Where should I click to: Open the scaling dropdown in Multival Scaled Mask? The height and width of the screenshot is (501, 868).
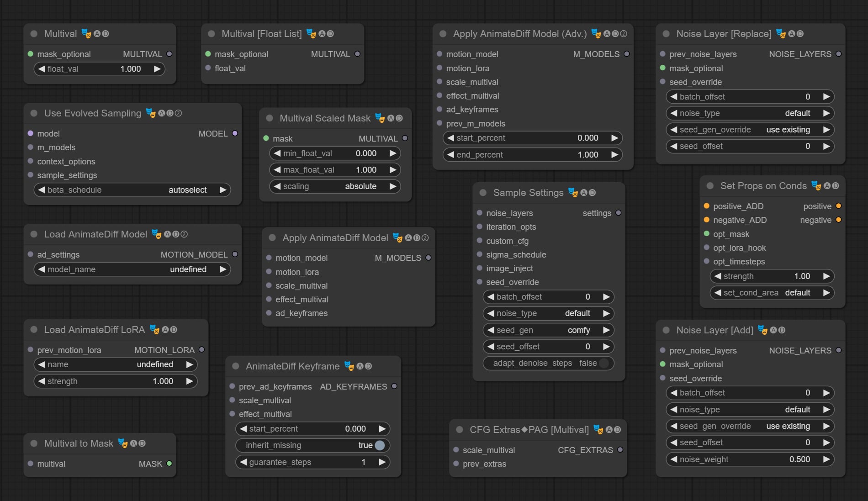pos(335,186)
